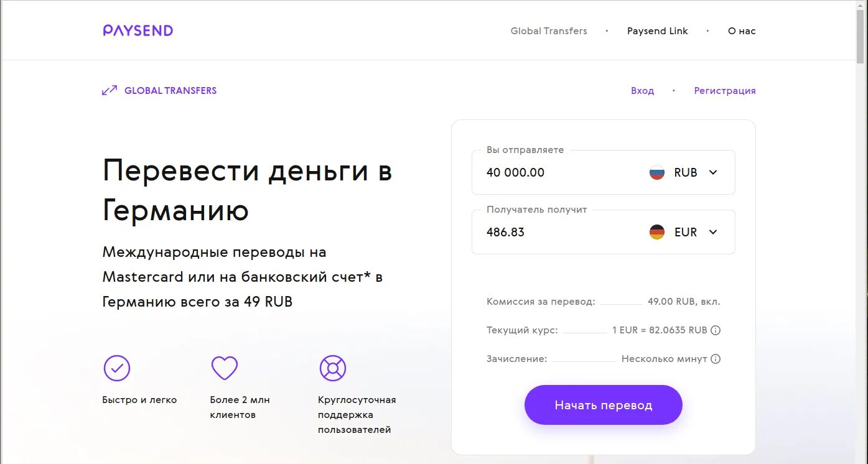868x464 pixels.
Task: Open Paysend Link menu item
Action: tap(658, 31)
